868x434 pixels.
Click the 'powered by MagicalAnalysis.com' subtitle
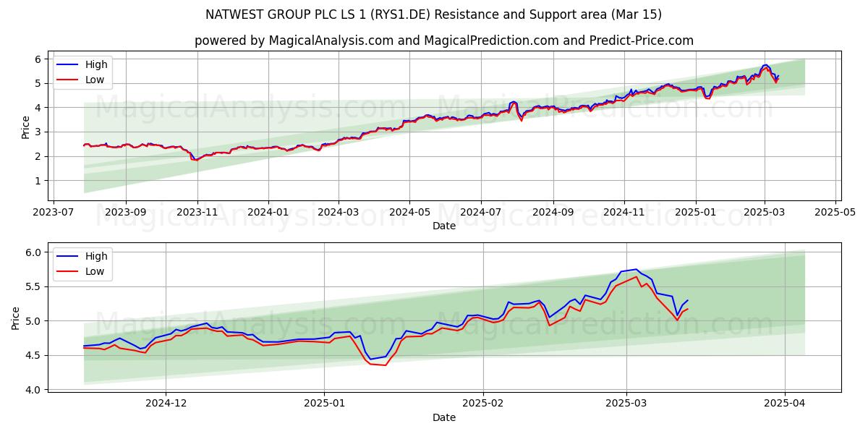pos(443,41)
